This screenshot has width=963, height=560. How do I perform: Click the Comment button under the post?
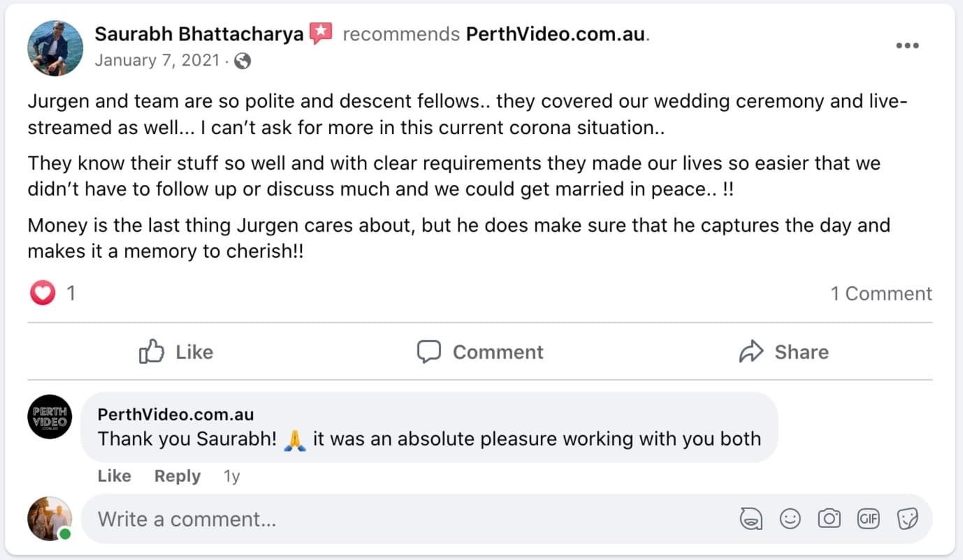pyautogui.click(x=481, y=352)
